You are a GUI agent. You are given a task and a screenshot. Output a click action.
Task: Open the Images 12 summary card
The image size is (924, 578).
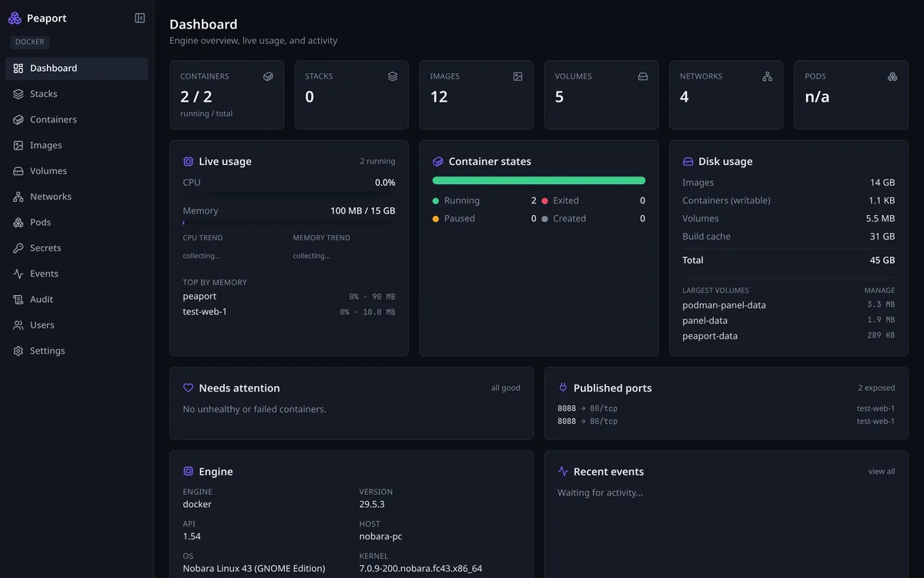click(x=476, y=95)
